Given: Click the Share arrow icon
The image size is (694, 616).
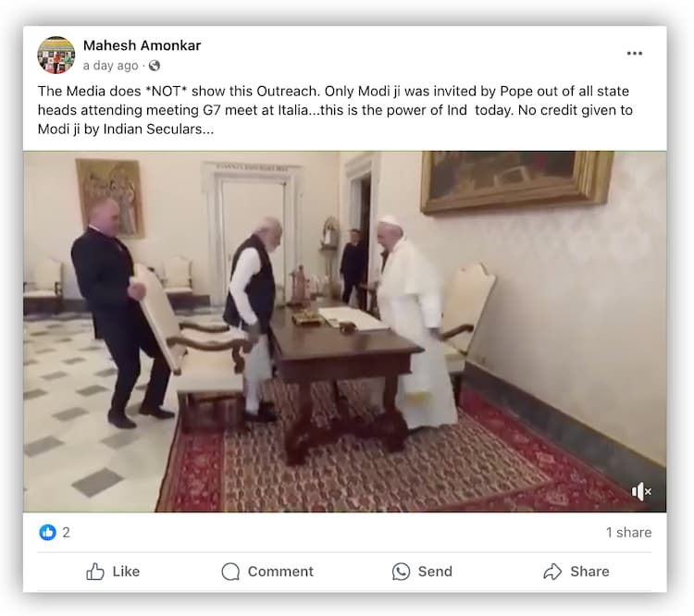Looking at the screenshot, I should tap(552, 572).
